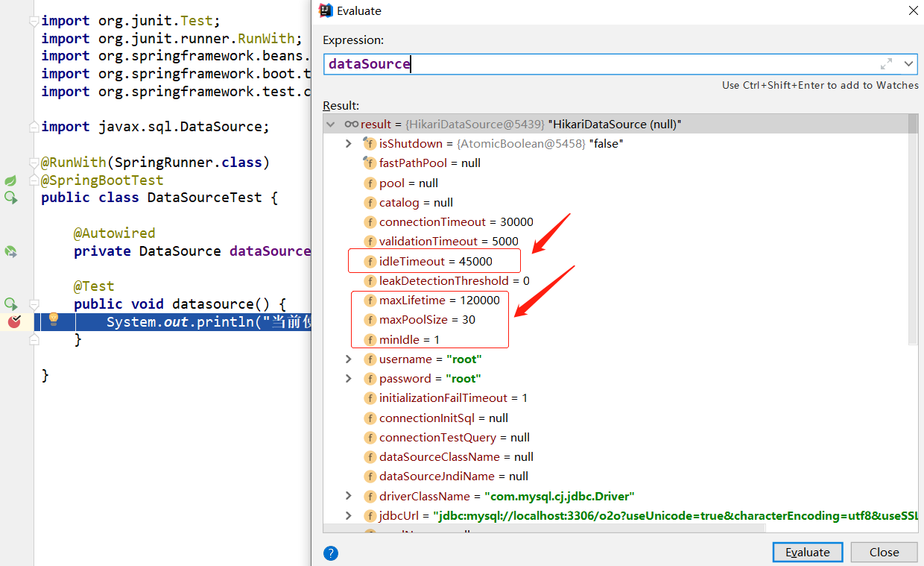This screenshot has height=566, width=924.
Task: Click the breakpoint icon in the gutter
Action: (13, 321)
